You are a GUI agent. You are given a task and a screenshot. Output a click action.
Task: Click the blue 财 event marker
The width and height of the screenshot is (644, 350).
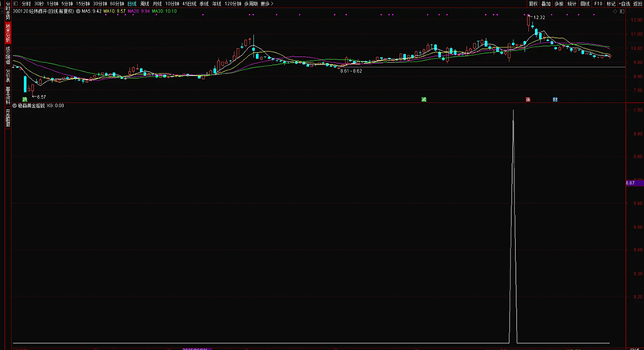pyautogui.click(x=555, y=100)
